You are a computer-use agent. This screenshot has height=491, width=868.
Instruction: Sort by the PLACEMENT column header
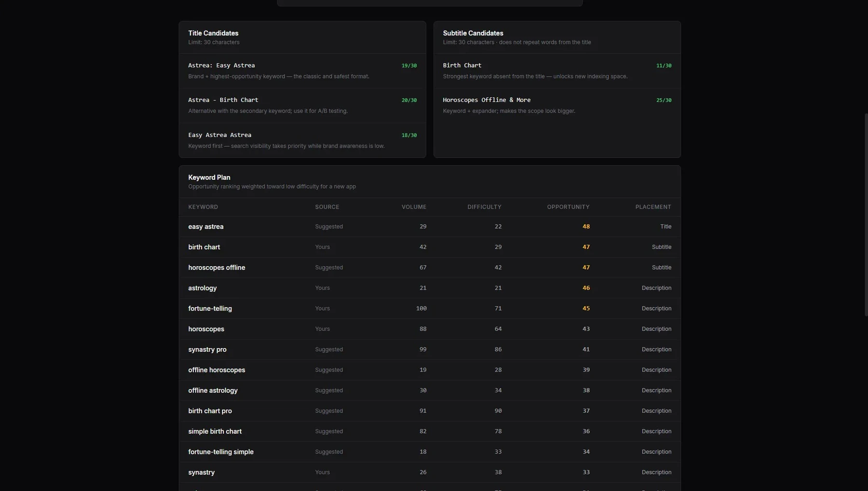653,207
